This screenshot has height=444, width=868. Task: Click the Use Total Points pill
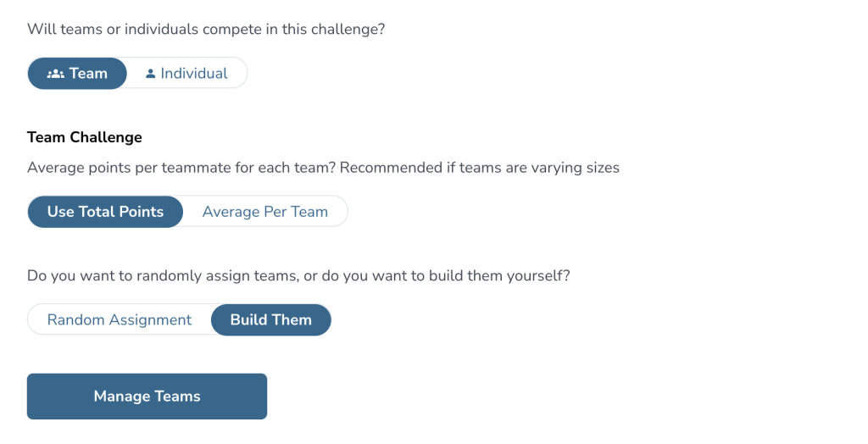(x=105, y=212)
